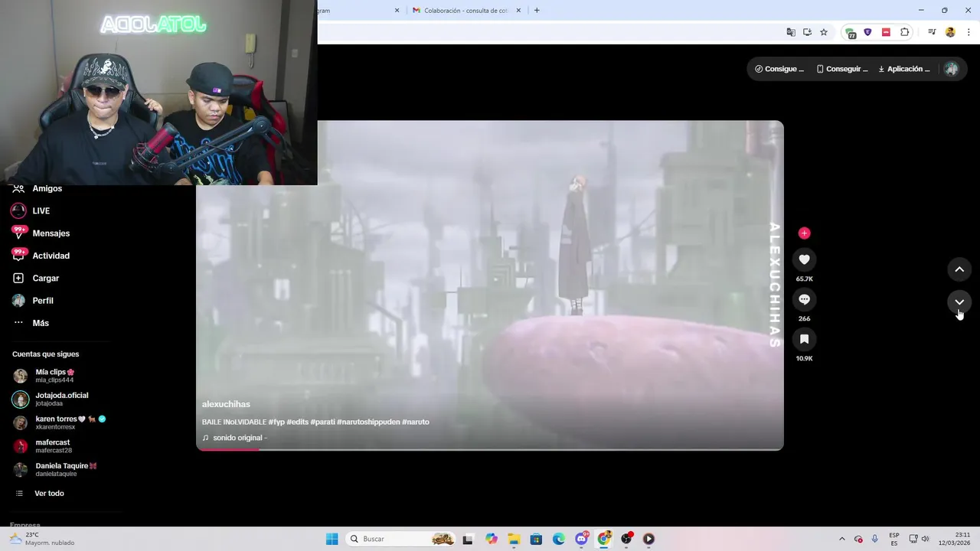The height and width of the screenshot is (551, 980).
Task: Seek using the red video progress bar
Action: pyautogui.click(x=490, y=449)
